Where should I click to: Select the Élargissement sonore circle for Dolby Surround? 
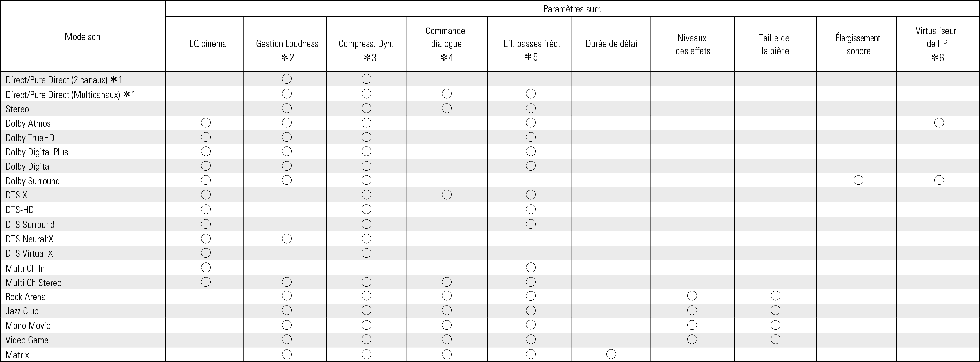(x=858, y=180)
